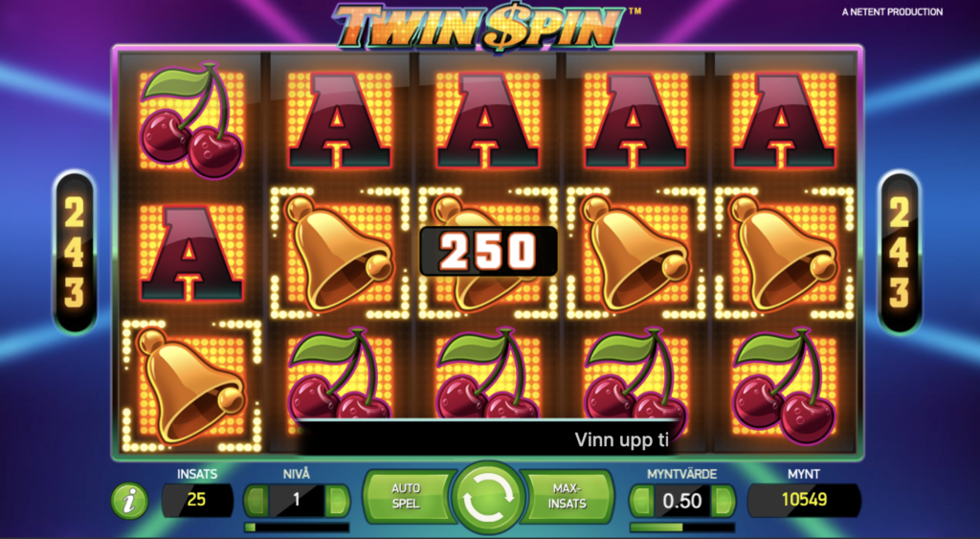Start Auto Spel autoplay
Screen dimensions: 980x539
click(406, 496)
